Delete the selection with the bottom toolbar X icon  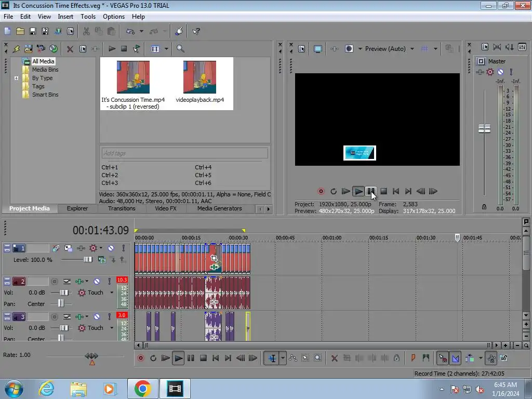tap(334, 358)
